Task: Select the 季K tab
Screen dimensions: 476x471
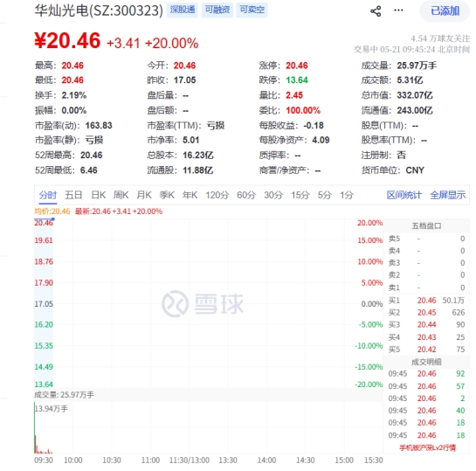Action: [167, 195]
